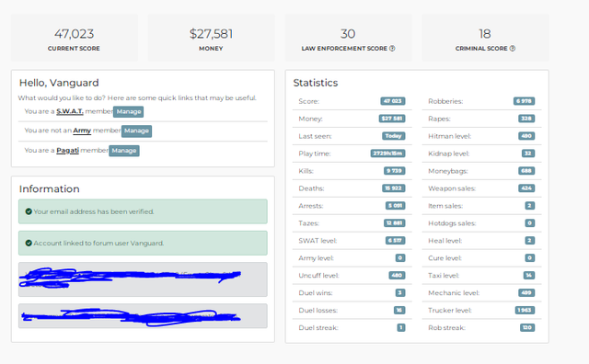Click the Information heading

(x=49, y=188)
